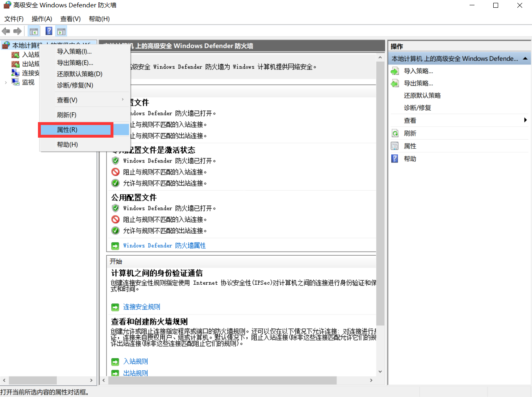The image size is (532, 397).
Task: Choose 还原默认策略(D) from context menu
Action: [x=80, y=74]
